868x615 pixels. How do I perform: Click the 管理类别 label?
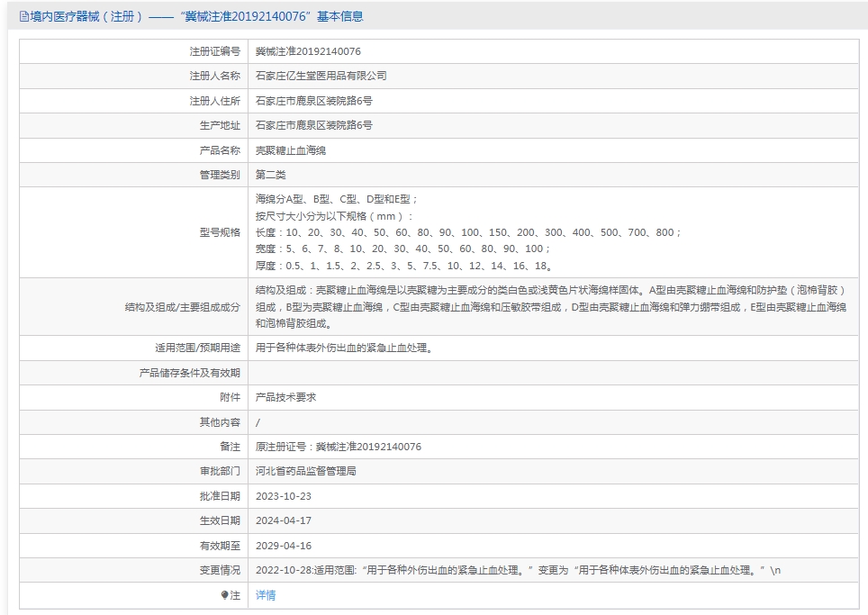pyautogui.click(x=220, y=175)
